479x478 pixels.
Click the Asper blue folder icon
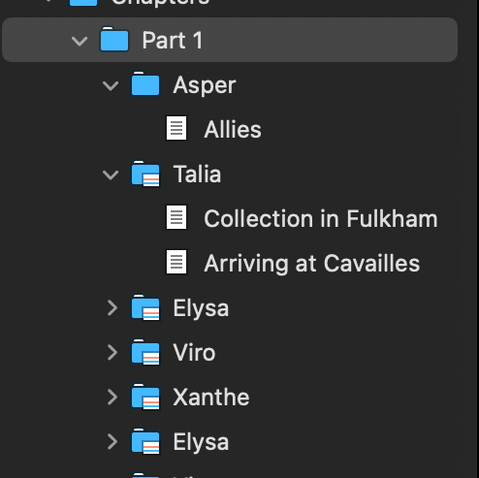click(145, 84)
